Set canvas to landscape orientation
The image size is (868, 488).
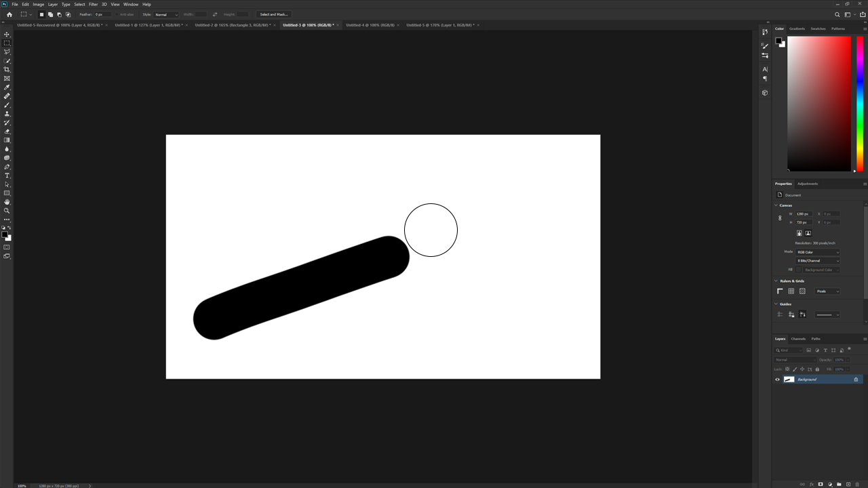click(x=808, y=233)
